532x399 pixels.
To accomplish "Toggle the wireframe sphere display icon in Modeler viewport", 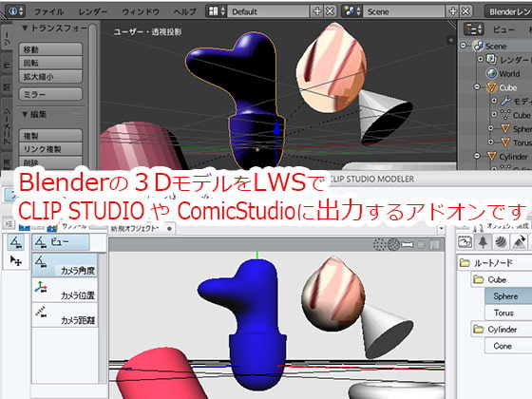I will [x=393, y=244].
